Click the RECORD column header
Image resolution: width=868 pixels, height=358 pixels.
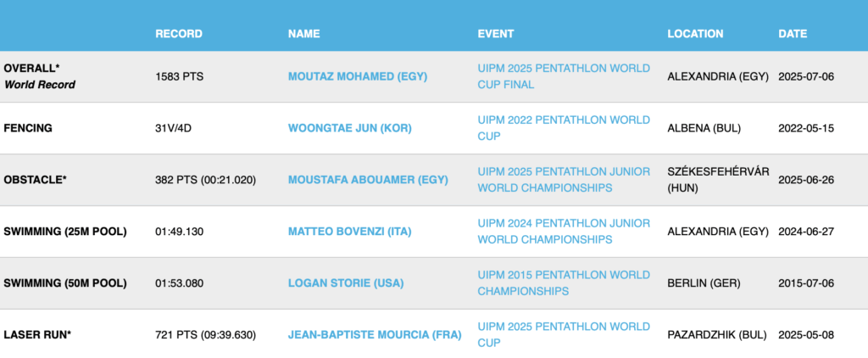pyautogui.click(x=179, y=34)
